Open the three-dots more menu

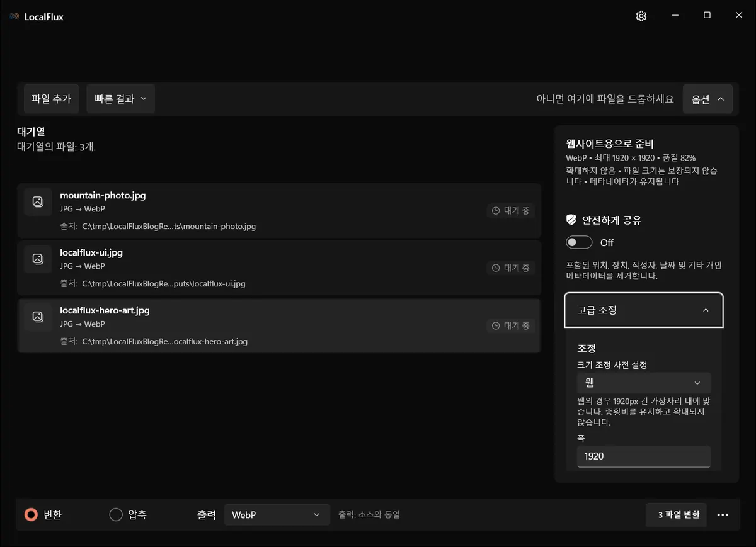[723, 515]
